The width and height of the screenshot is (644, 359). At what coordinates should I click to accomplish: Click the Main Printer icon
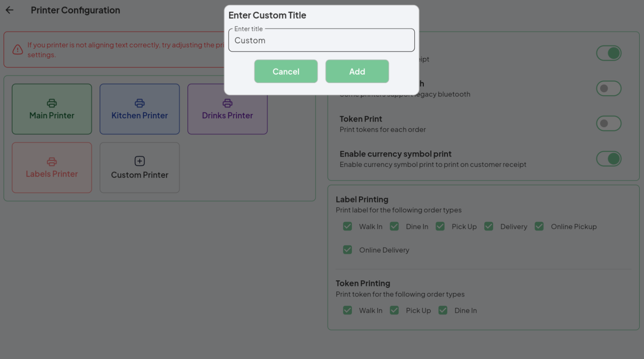click(52, 103)
